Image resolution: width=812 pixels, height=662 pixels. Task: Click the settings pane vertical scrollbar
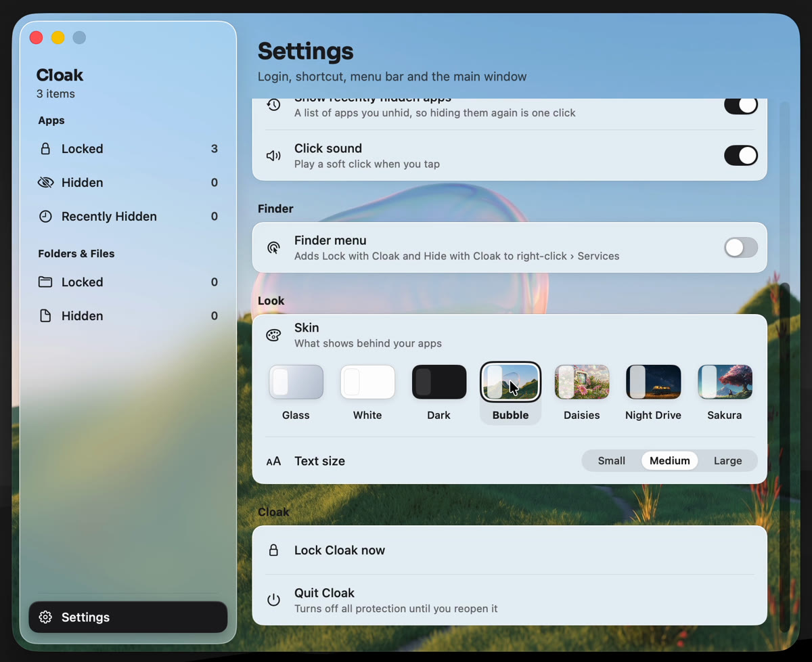784,458
